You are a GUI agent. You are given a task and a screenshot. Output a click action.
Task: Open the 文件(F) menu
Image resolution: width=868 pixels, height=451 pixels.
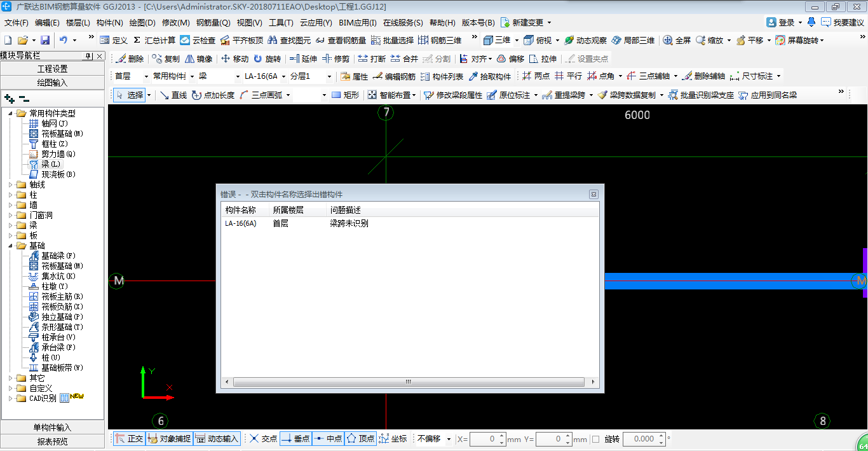(x=17, y=23)
